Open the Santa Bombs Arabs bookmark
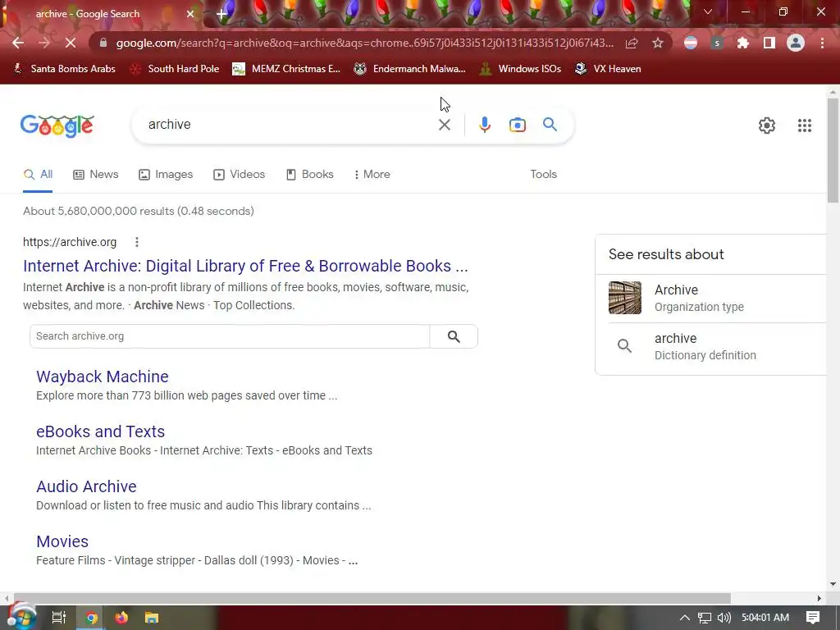The height and width of the screenshot is (630, 840). coord(64,69)
